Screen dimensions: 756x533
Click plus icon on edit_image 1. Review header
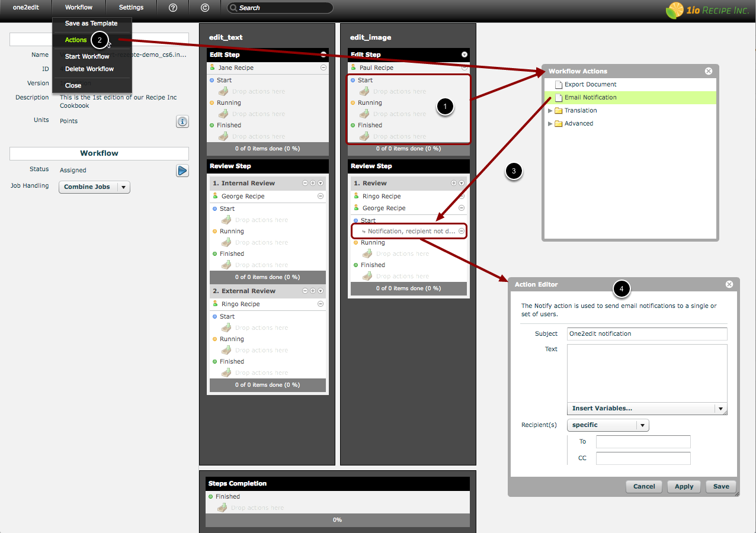[x=454, y=184]
